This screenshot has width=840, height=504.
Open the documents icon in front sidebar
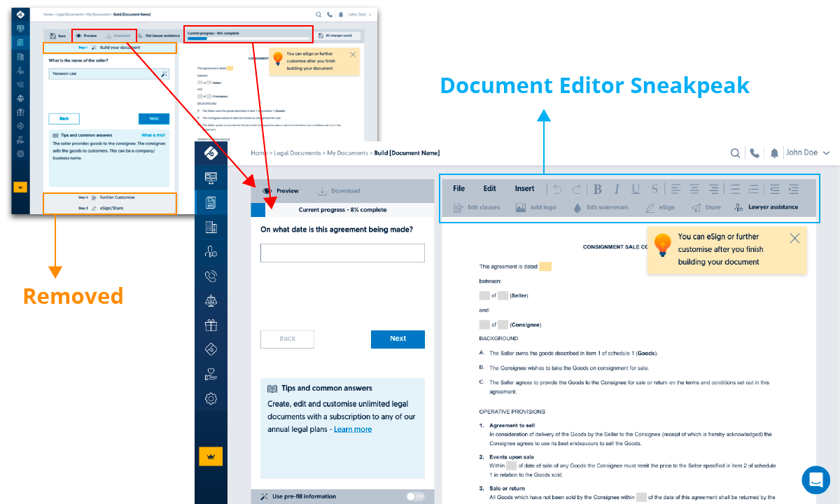coord(211,203)
